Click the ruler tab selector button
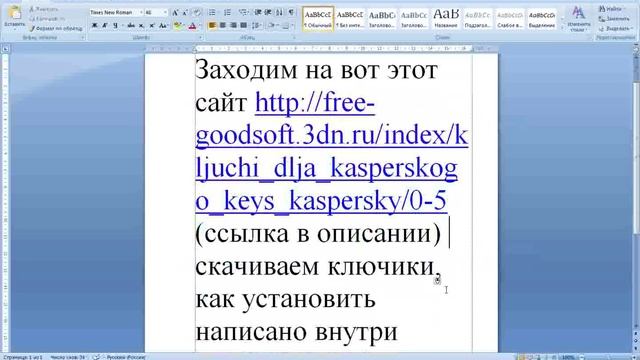 (5, 49)
